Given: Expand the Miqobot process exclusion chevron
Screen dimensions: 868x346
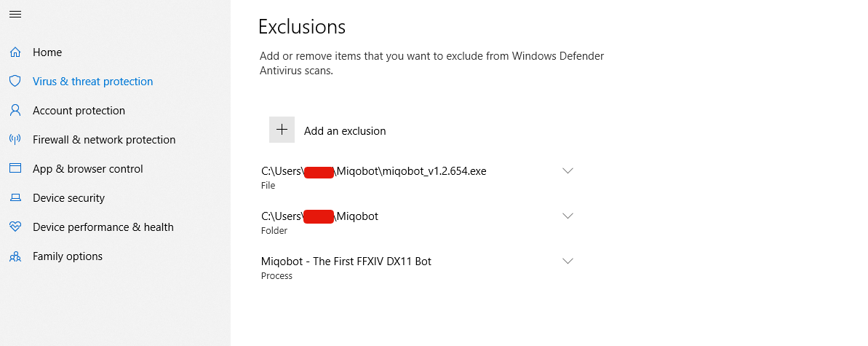Looking at the screenshot, I should [568, 261].
